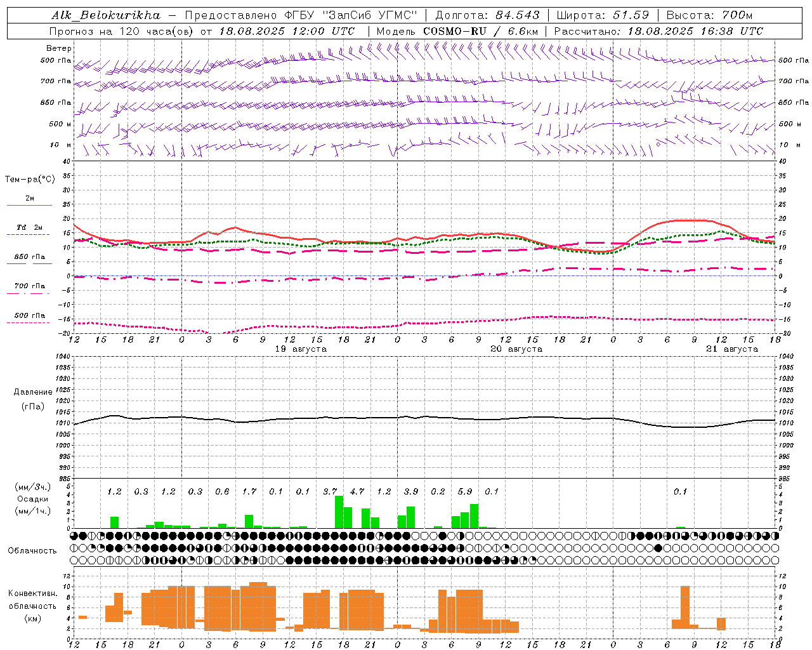This screenshot has height=650, width=812.
Task: Click the 3-hour precipitation value '3.7'
Action: coord(330,491)
